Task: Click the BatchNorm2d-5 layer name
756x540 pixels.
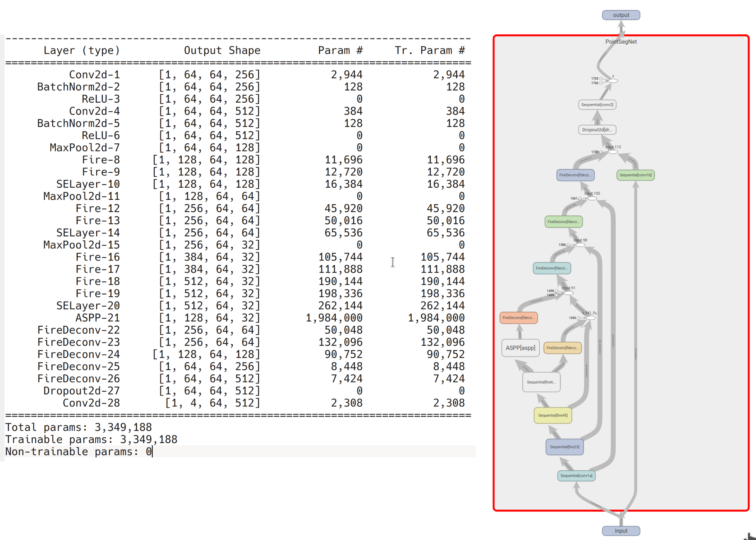Action: coord(79,123)
